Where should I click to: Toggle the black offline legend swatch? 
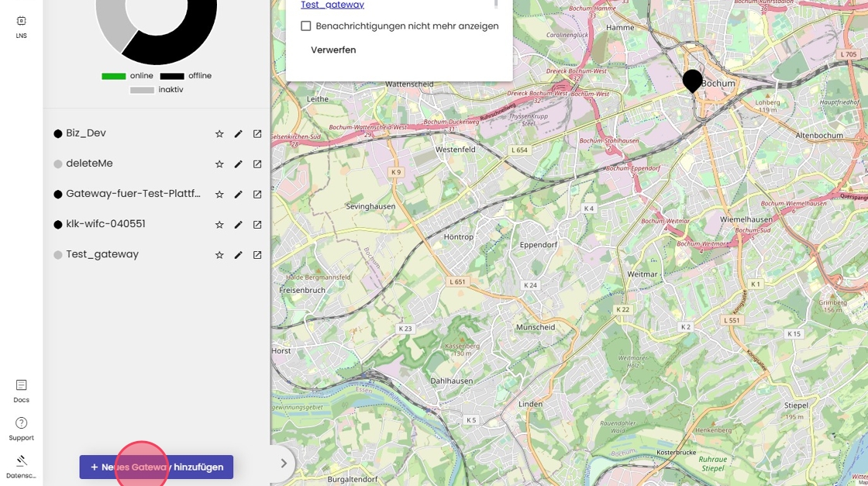(x=172, y=76)
